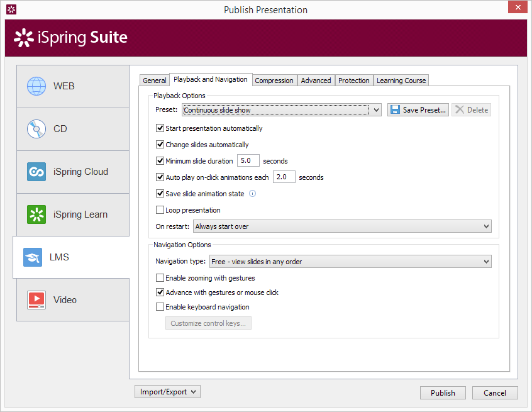Choose the Video play icon
The height and width of the screenshot is (412, 532).
36,300
